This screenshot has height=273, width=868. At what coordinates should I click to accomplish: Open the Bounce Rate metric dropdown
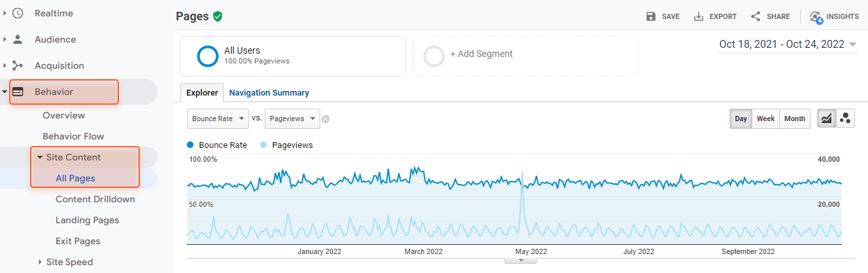click(218, 118)
